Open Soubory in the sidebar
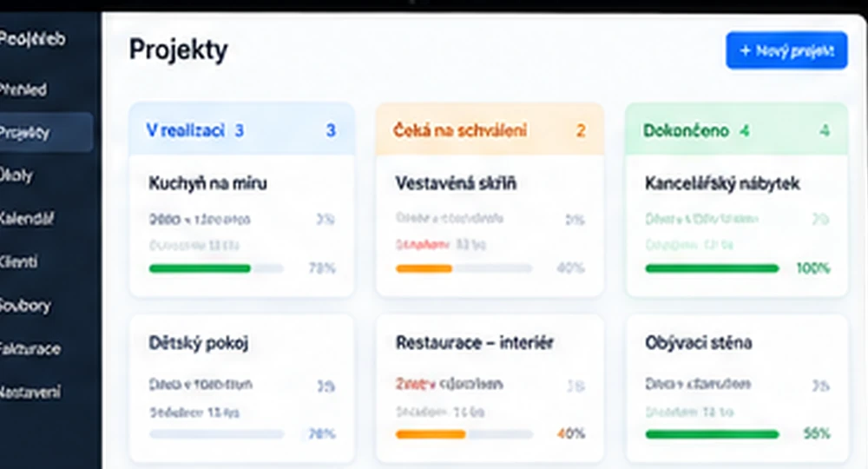Screen dimensions: 868x469 pos(25,305)
